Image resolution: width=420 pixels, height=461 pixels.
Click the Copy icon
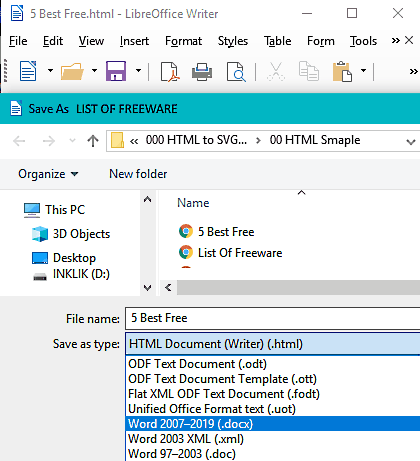click(309, 71)
